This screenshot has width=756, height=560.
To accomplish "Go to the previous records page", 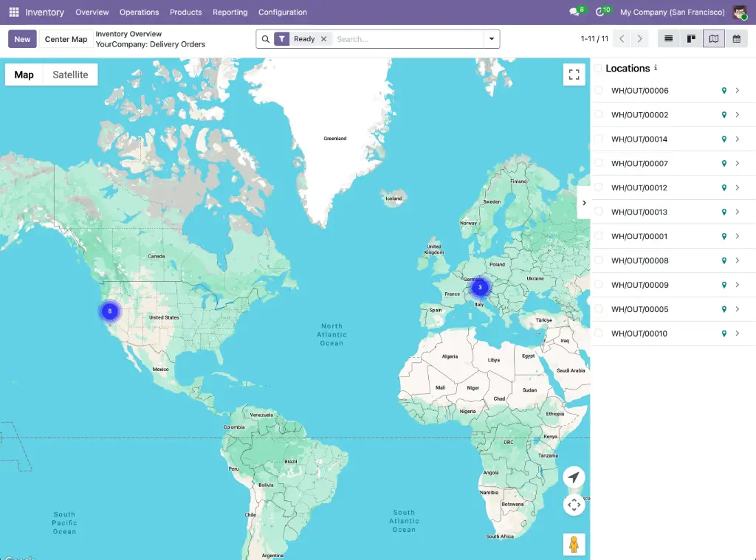I will [622, 38].
